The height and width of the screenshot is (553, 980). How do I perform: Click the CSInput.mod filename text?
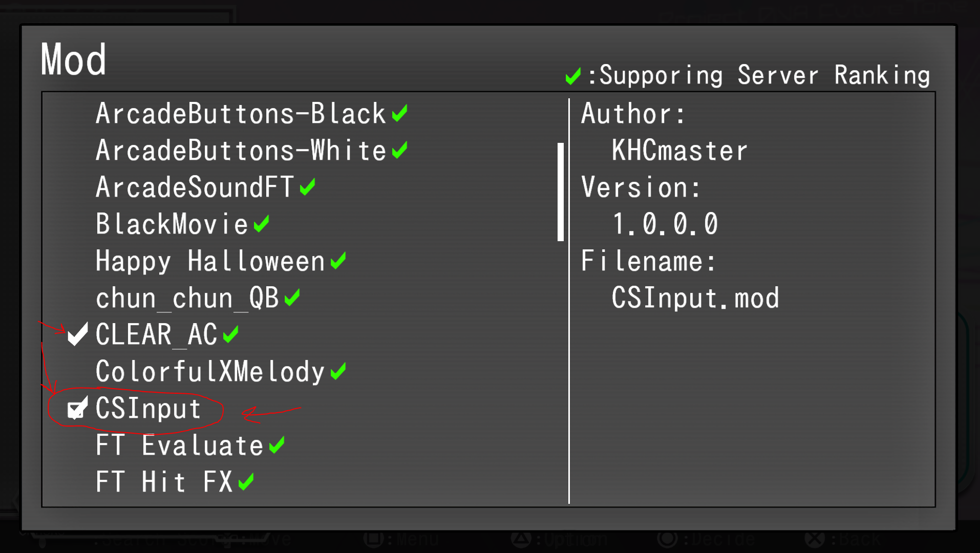[x=695, y=298]
